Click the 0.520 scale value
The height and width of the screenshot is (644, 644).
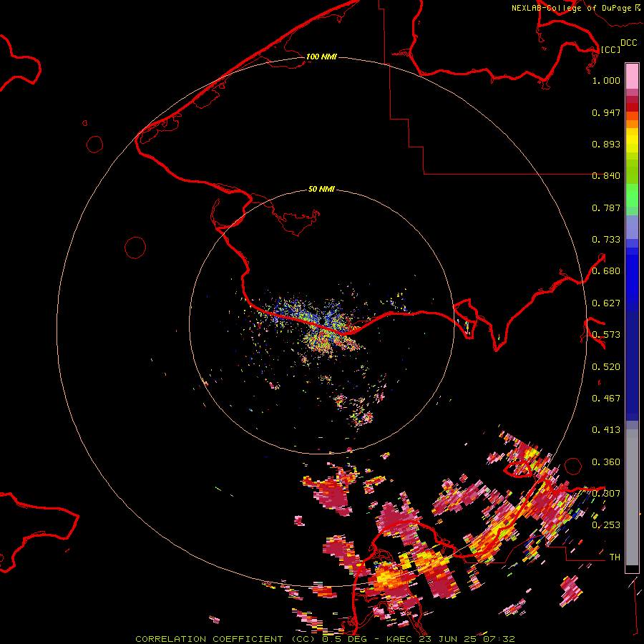click(x=606, y=367)
